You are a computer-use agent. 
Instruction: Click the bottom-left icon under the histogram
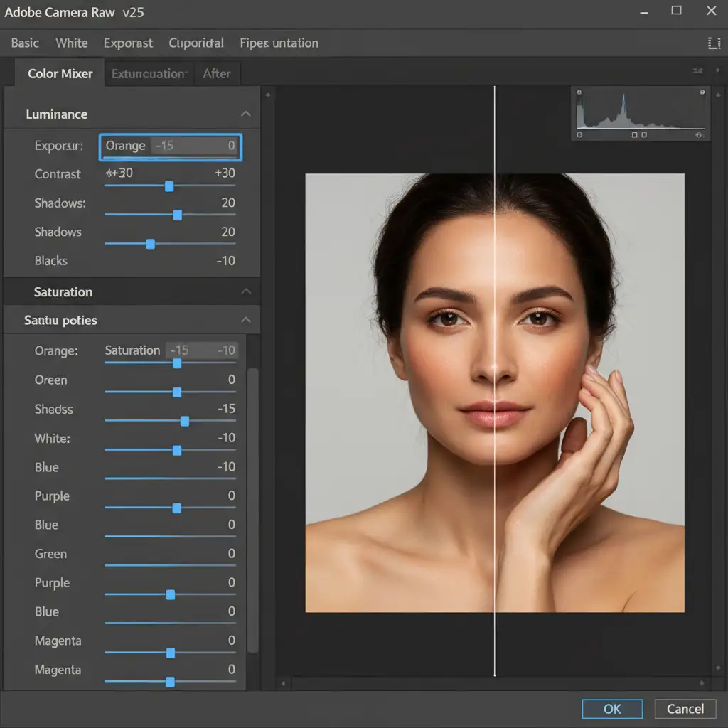click(579, 134)
